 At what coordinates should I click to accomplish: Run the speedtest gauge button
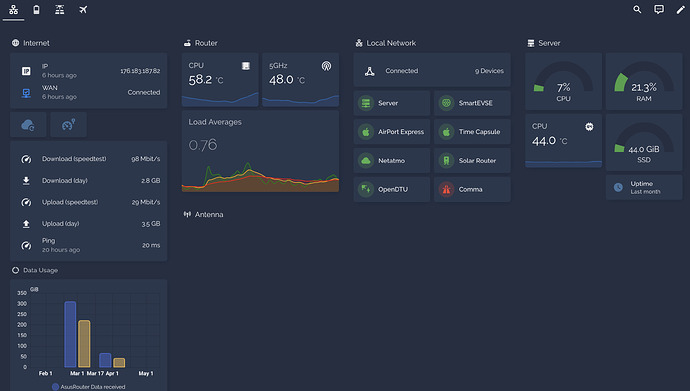[68, 125]
